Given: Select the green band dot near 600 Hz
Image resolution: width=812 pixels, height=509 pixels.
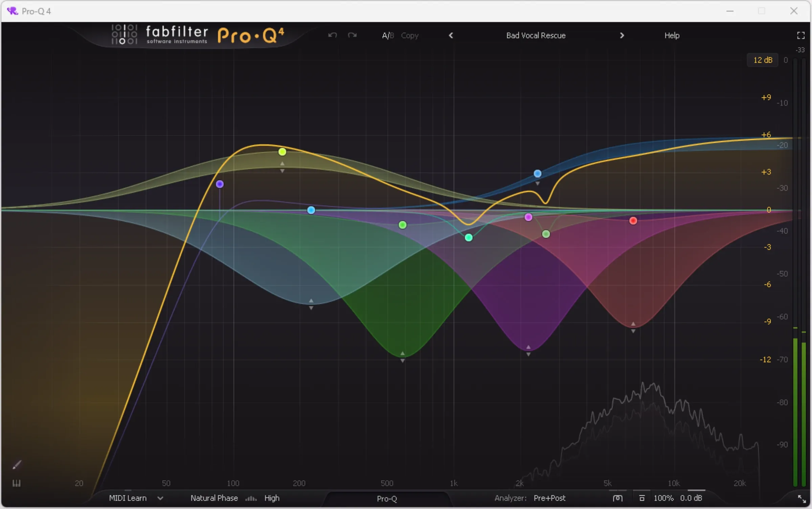Looking at the screenshot, I should [402, 225].
